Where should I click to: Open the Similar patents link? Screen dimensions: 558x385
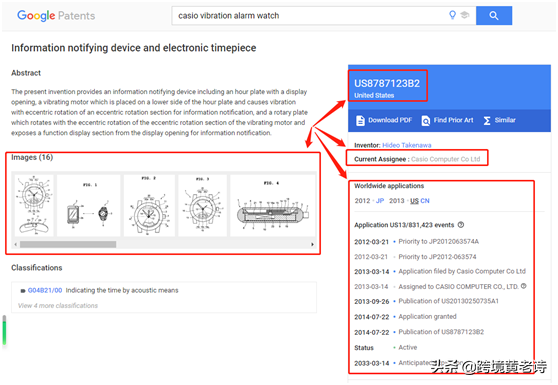pyautogui.click(x=505, y=120)
